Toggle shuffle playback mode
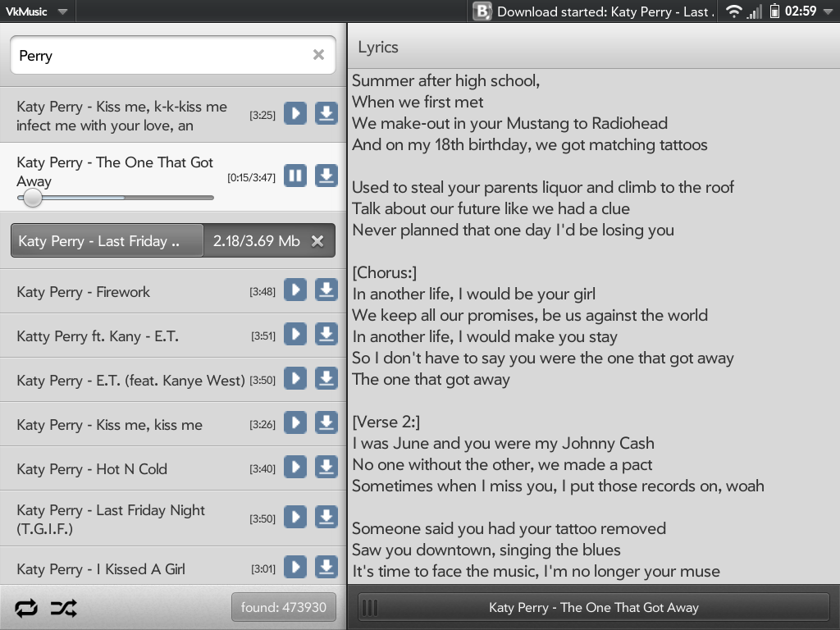 [x=63, y=608]
